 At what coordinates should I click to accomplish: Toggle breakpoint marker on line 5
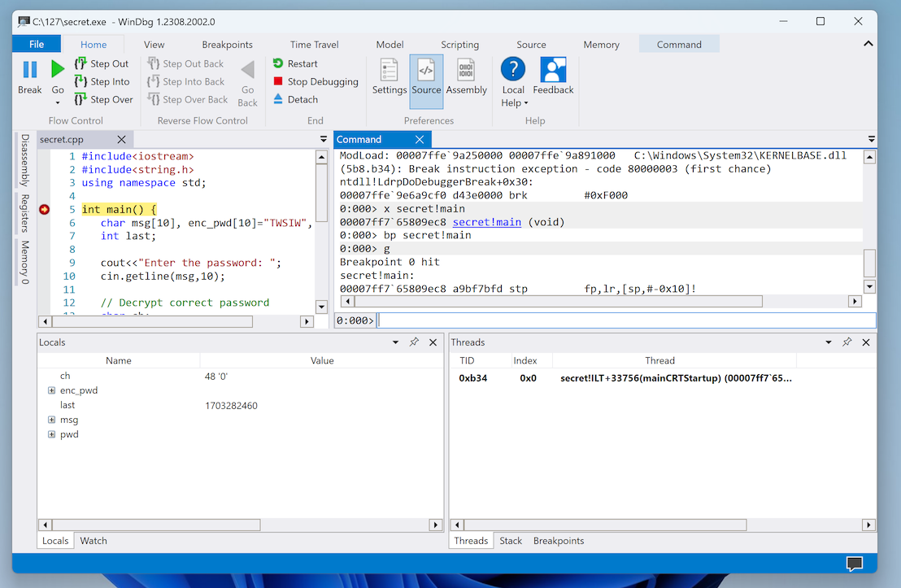[45, 209]
